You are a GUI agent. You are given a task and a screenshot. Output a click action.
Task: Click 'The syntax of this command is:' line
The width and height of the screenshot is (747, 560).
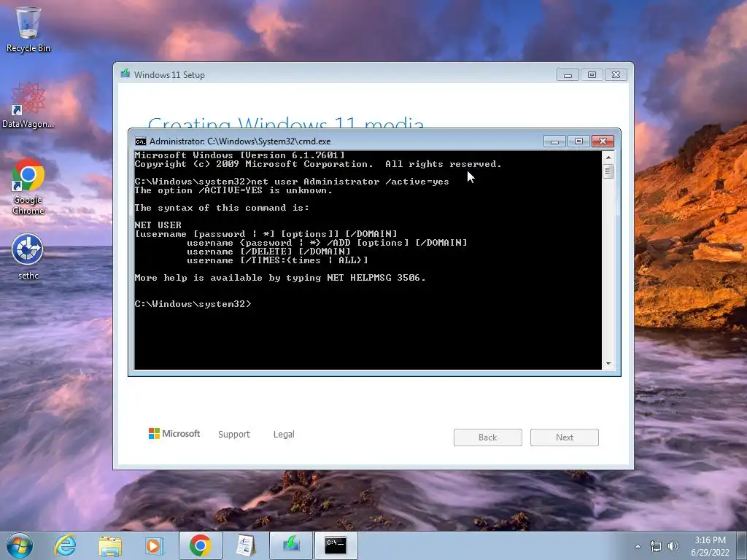(x=222, y=208)
